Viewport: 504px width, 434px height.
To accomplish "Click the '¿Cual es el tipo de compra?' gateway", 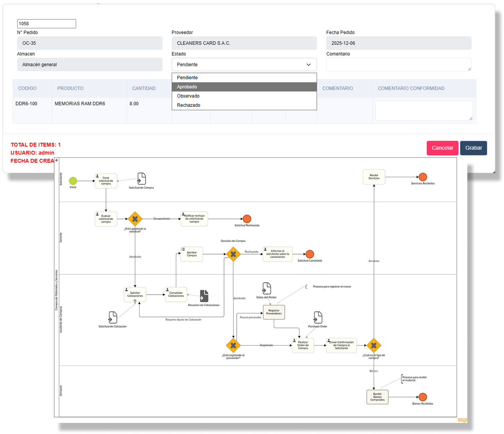I will (x=374, y=345).
